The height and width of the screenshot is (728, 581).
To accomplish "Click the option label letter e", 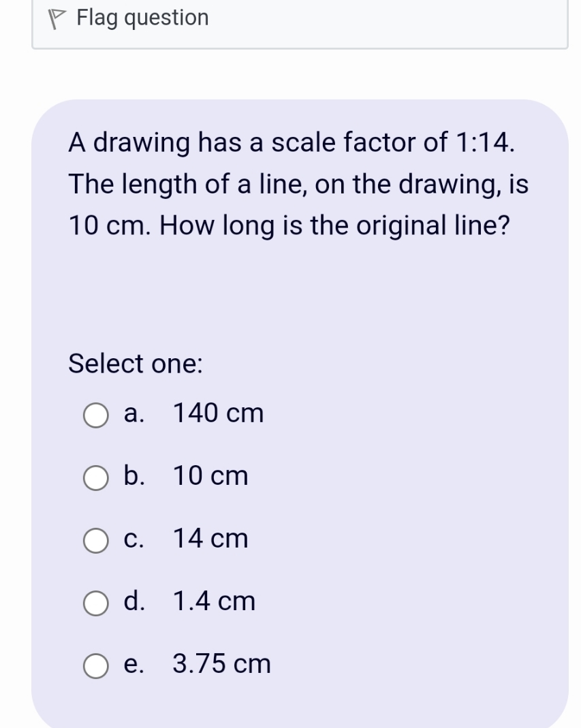I will (134, 663).
